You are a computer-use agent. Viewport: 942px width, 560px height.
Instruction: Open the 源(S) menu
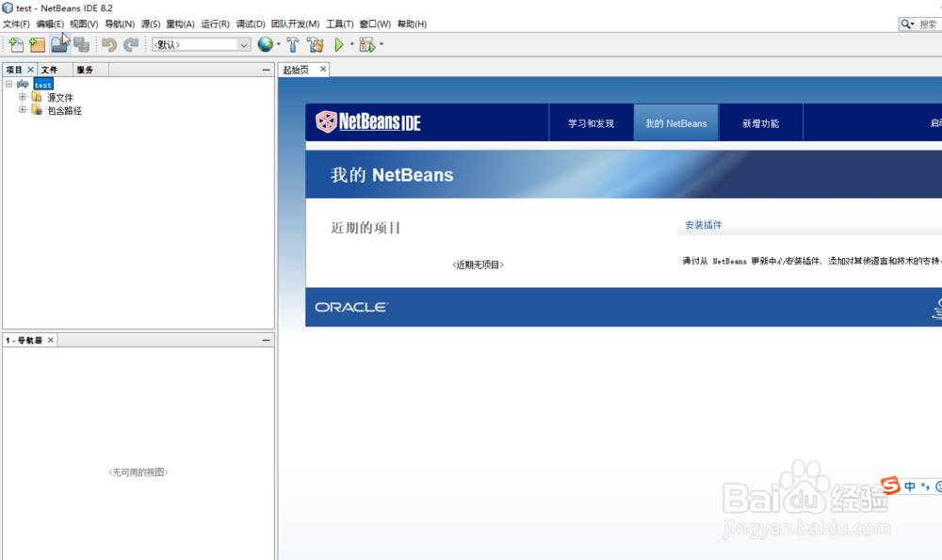[x=150, y=24]
